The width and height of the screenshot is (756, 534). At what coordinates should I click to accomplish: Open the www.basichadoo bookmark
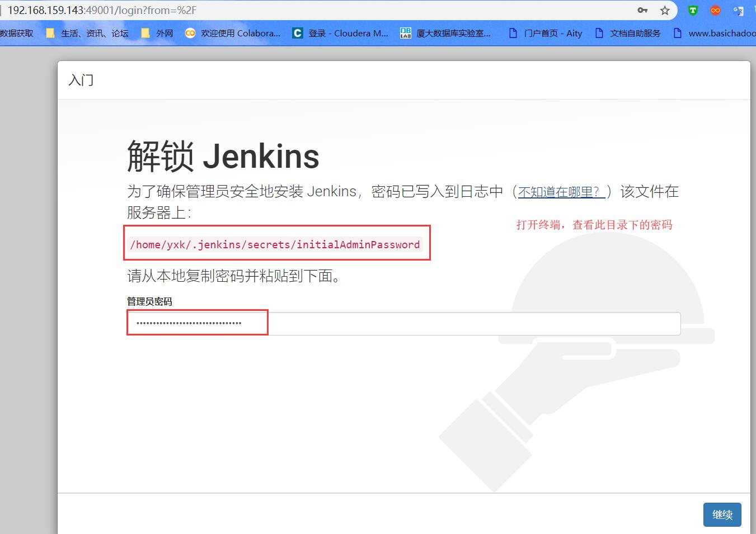[714, 33]
